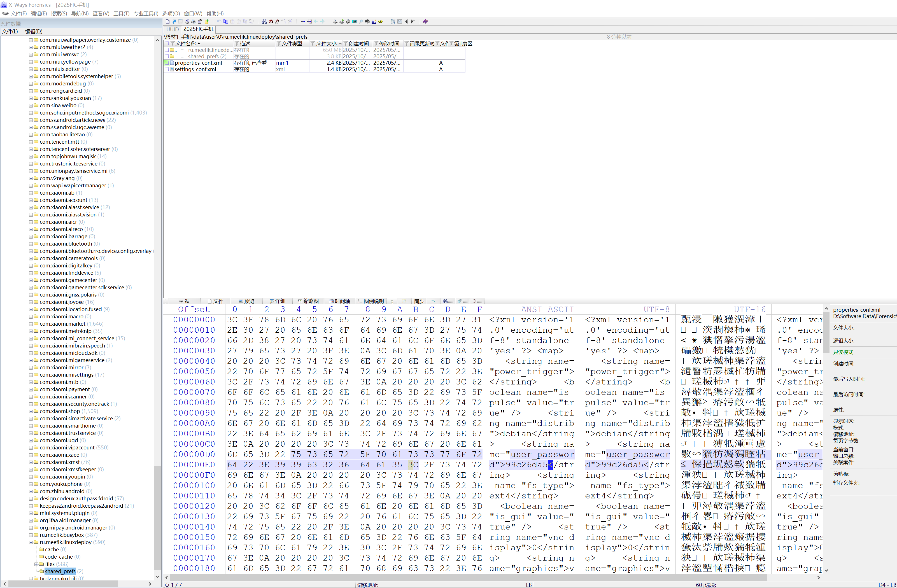Click the 同步 sync button
Viewport: 897px width, 588px height.
point(419,301)
